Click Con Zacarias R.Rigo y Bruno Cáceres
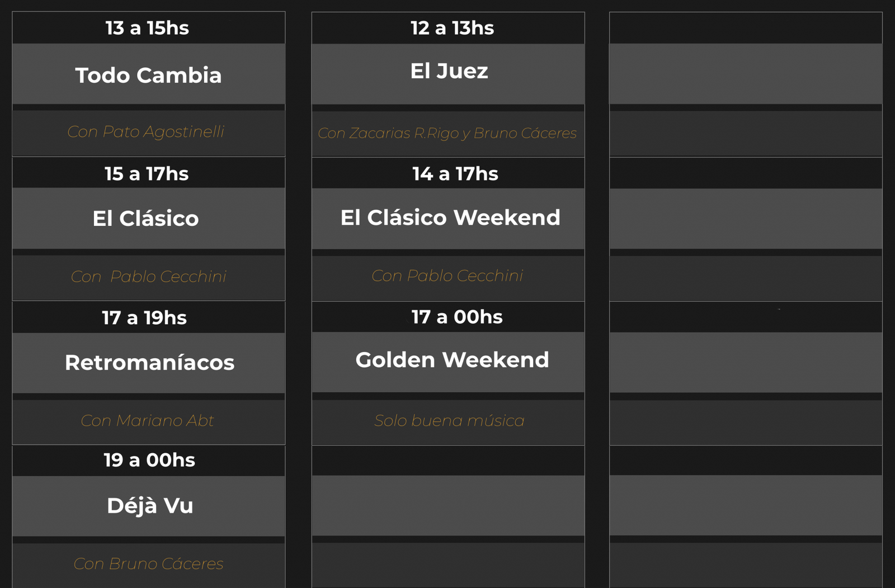895x588 pixels. click(447, 133)
